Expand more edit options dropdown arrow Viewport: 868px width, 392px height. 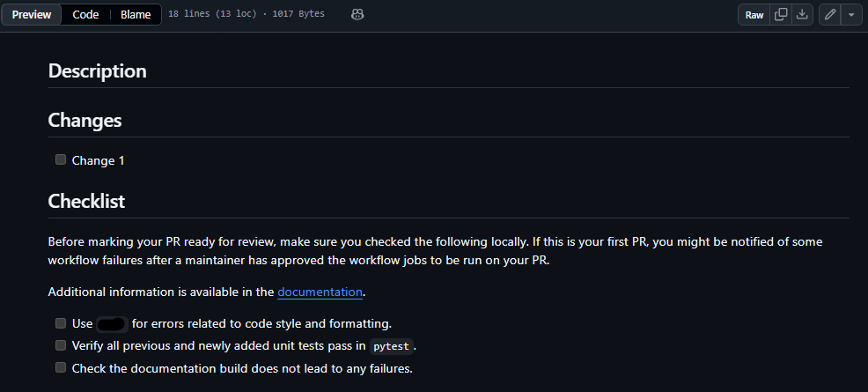[851, 15]
